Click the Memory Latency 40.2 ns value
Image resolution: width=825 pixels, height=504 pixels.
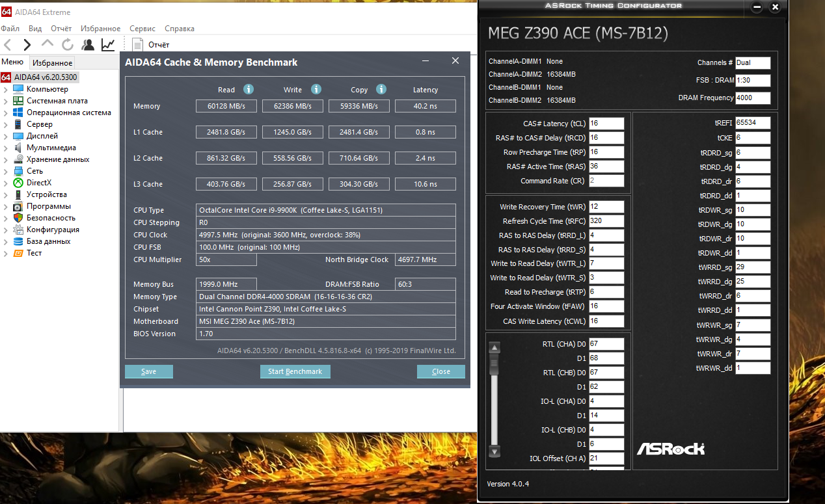(426, 106)
